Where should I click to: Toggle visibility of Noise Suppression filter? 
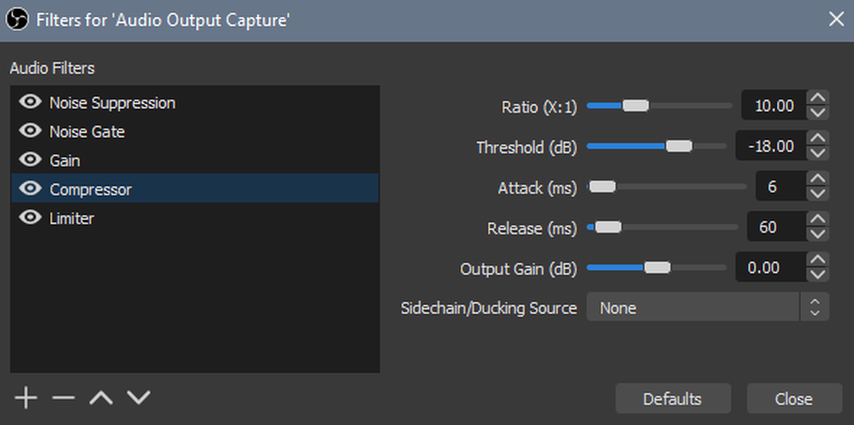pos(30,102)
